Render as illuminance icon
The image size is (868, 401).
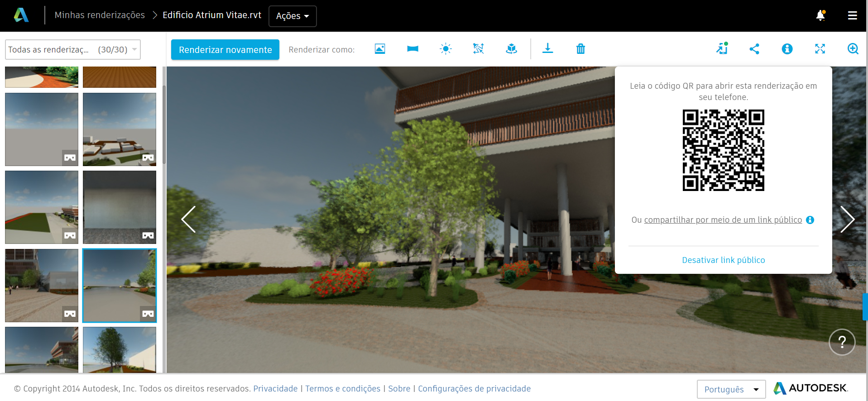coord(479,49)
